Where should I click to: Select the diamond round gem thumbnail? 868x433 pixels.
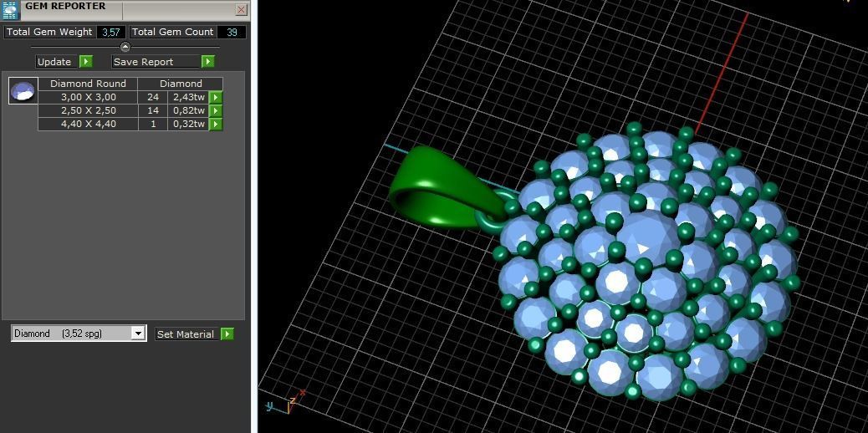point(23,91)
